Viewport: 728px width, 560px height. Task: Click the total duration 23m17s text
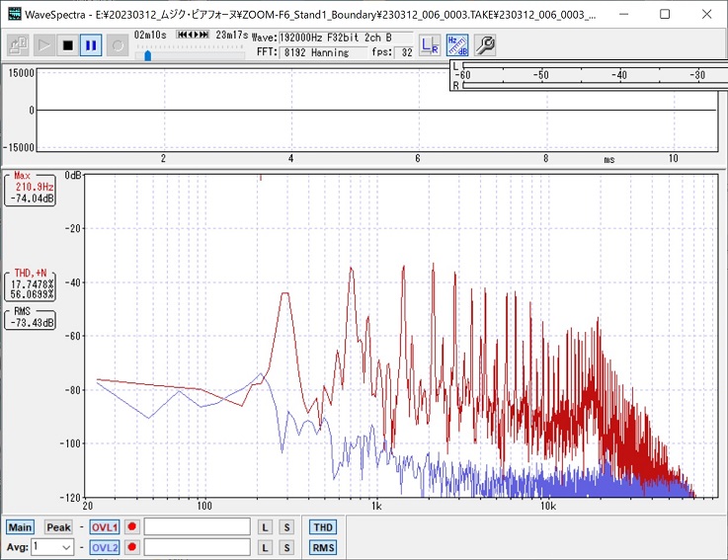[x=232, y=35]
